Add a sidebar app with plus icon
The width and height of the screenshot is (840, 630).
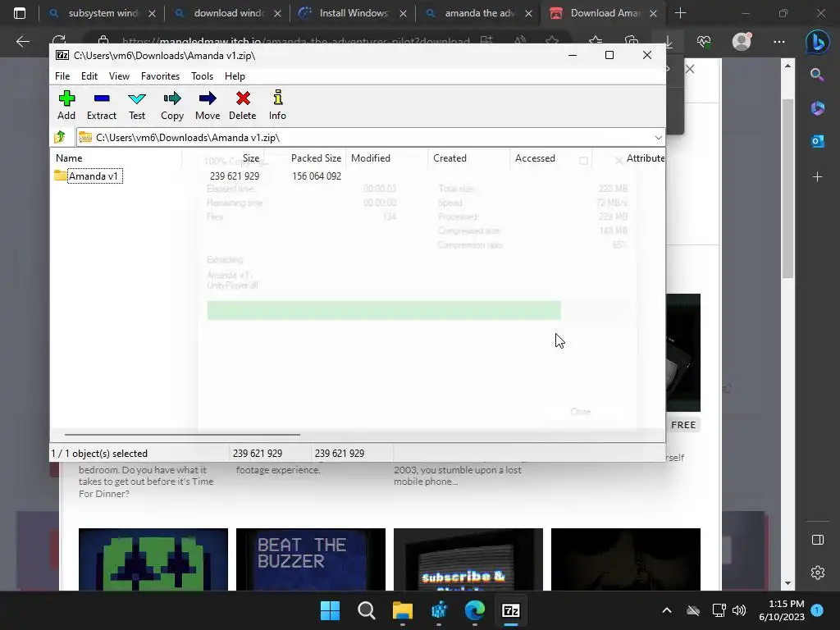pos(818,177)
